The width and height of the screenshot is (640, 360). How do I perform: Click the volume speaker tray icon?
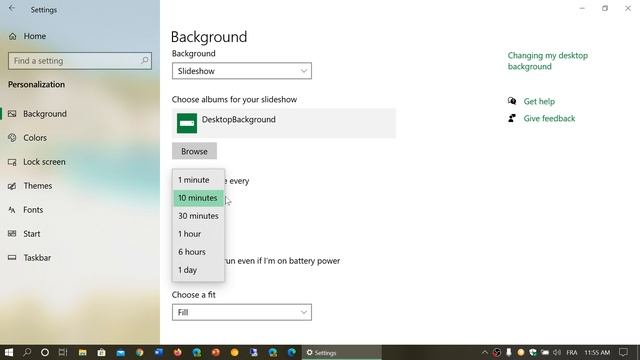[557, 352]
